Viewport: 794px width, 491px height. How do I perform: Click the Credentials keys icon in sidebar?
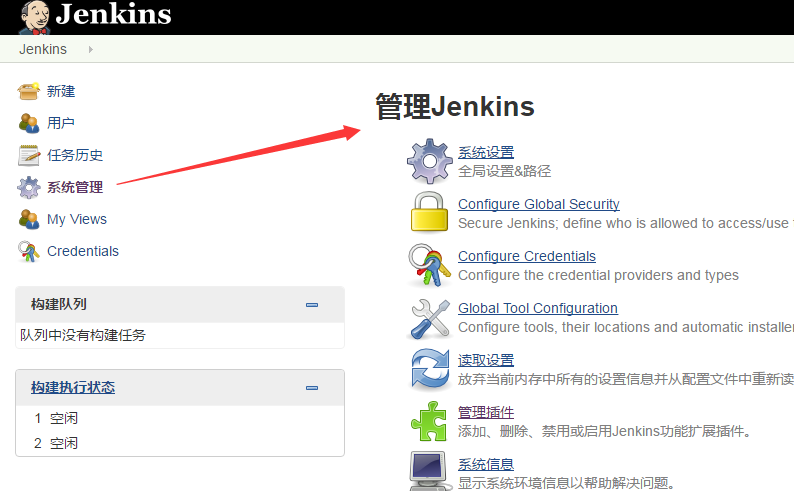tap(28, 252)
